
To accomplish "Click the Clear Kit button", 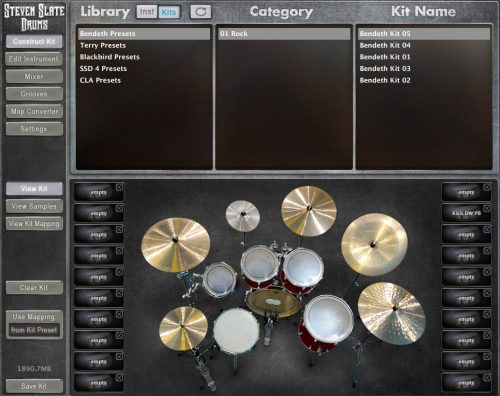I will tap(34, 288).
